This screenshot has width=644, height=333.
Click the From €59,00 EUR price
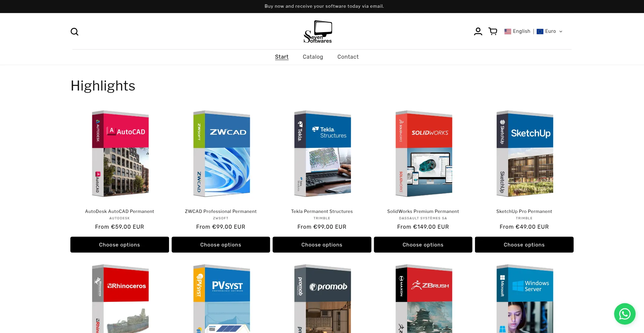click(119, 227)
